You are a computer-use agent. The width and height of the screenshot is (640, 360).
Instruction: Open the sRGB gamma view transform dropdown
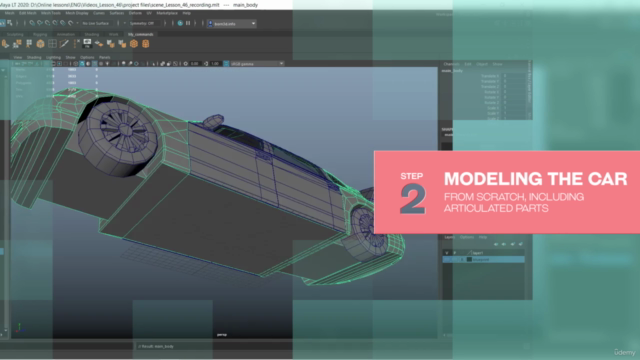click(257, 64)
